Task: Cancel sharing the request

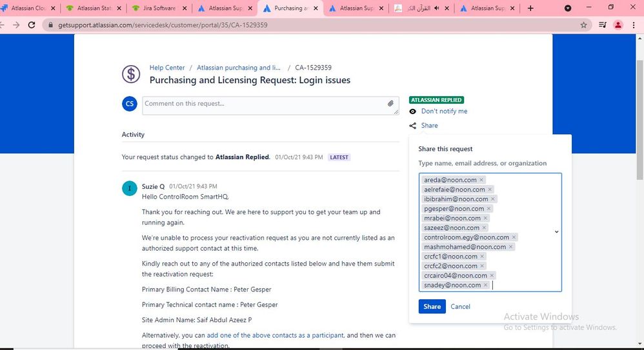Action: 460,307
